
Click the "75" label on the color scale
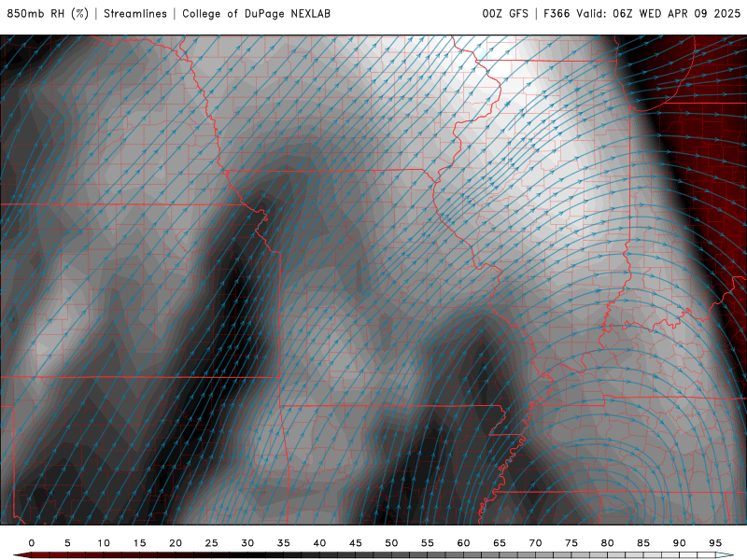pyautogui.click(x=571, y=543)
